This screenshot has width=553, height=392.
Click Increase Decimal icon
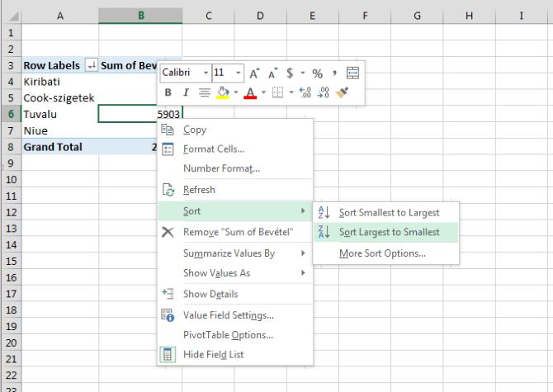click(x=305, y=92)
